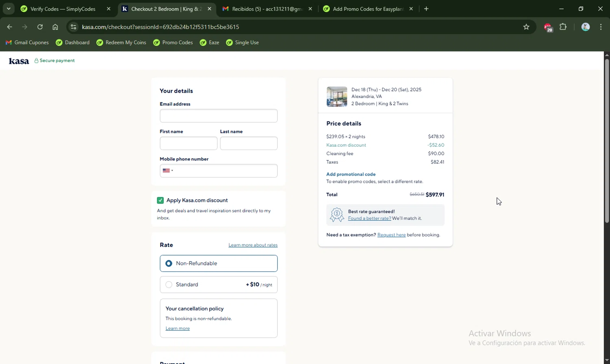Screen dimensions: 610x364
Task: Open Found a better rate? link
Action: [x=370, y=218]
